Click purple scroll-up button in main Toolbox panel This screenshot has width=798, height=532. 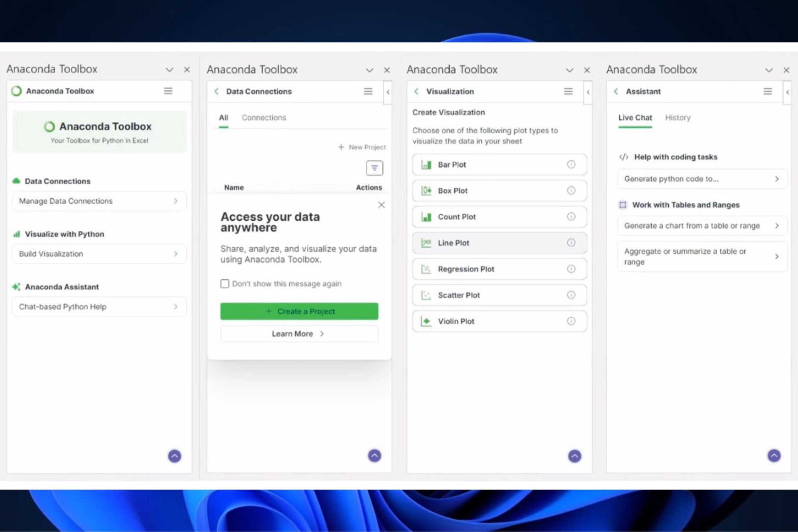point(175,456)
